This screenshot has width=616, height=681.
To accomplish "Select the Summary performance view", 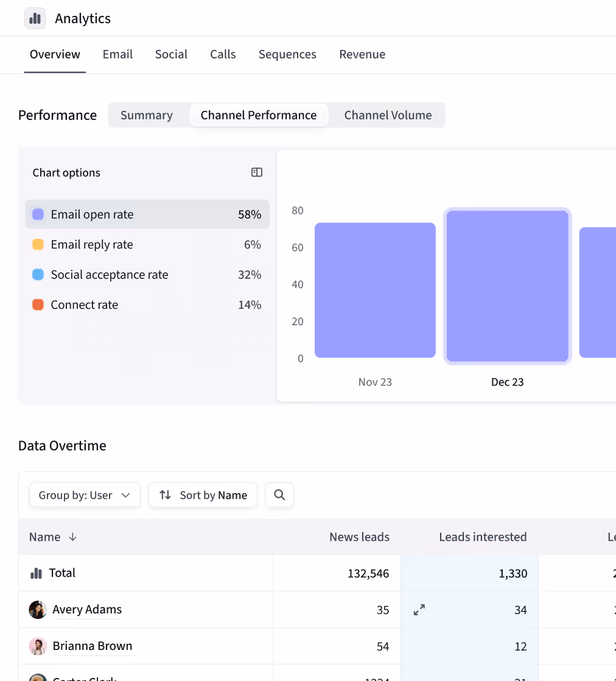I will click(x=147, y=115).
